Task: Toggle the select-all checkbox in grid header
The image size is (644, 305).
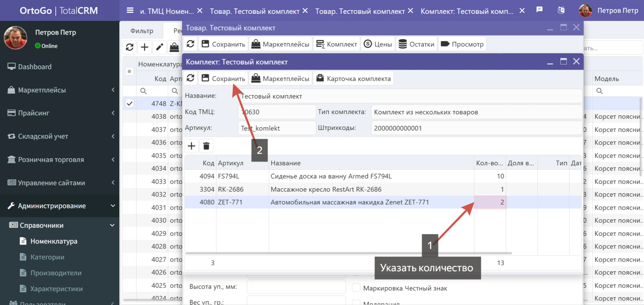Action: click(x=129, y=72)
